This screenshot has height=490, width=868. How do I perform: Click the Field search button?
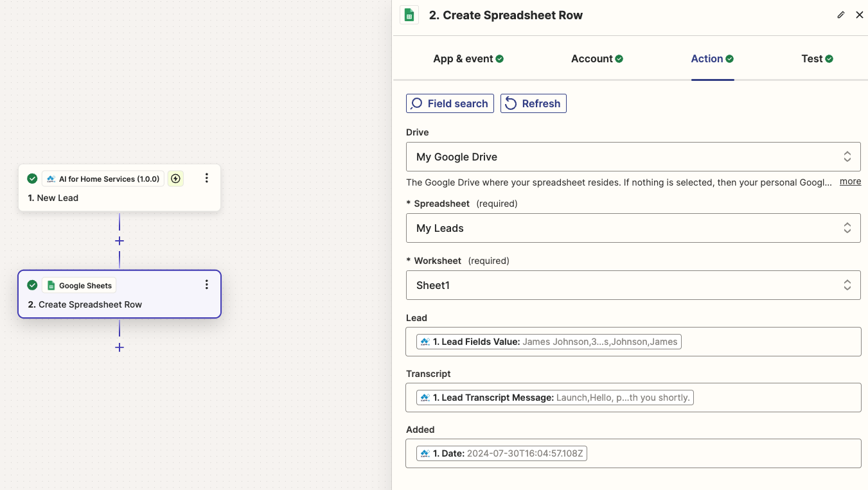450,103
